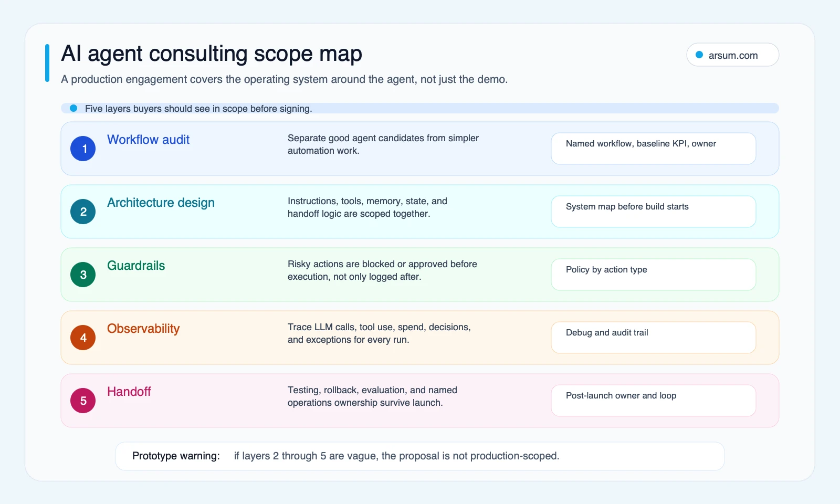Select the 'Guardrails' heading
The image size is (840, 504).
[x=136, y=266]
